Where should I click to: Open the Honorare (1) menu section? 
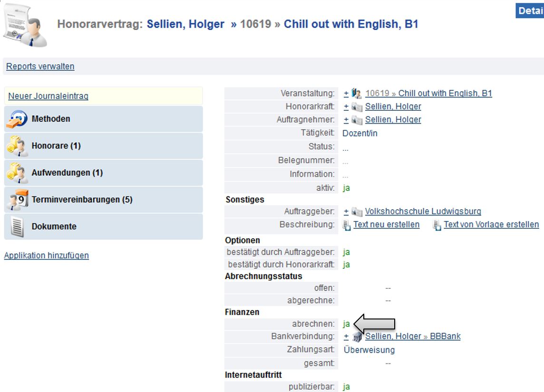point(56,146)
